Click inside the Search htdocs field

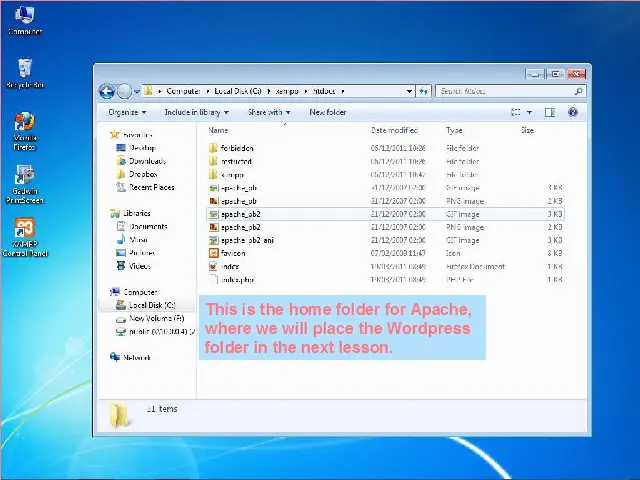click(511, 91)
